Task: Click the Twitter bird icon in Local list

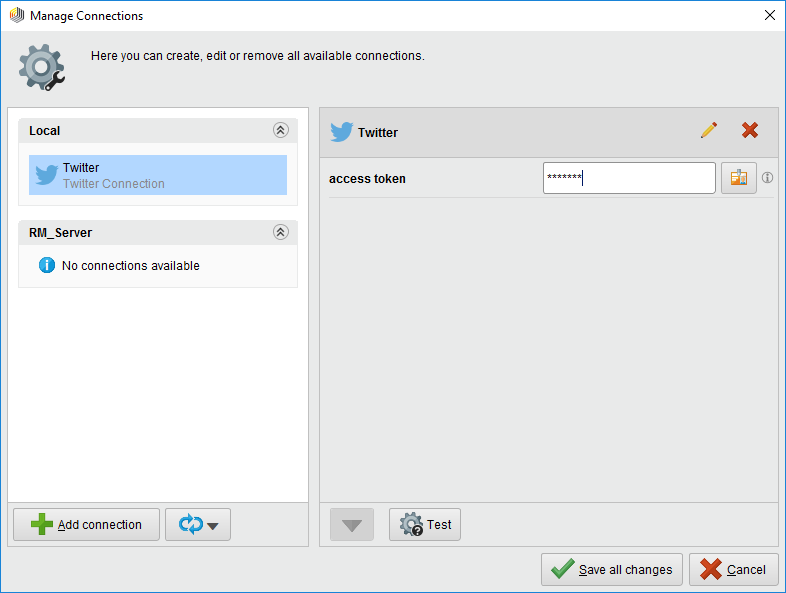Action: click(x=46, y=175)
